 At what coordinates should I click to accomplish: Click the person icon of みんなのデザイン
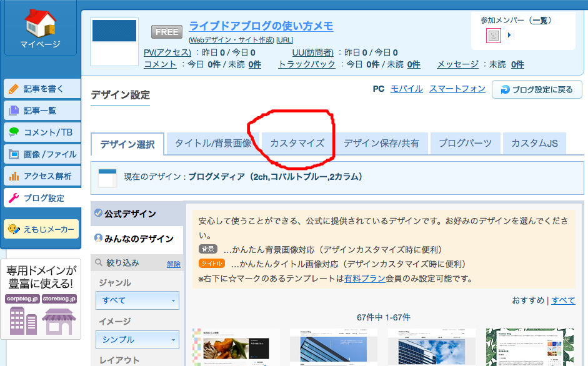pyautogui.click(x=98, y=238)
